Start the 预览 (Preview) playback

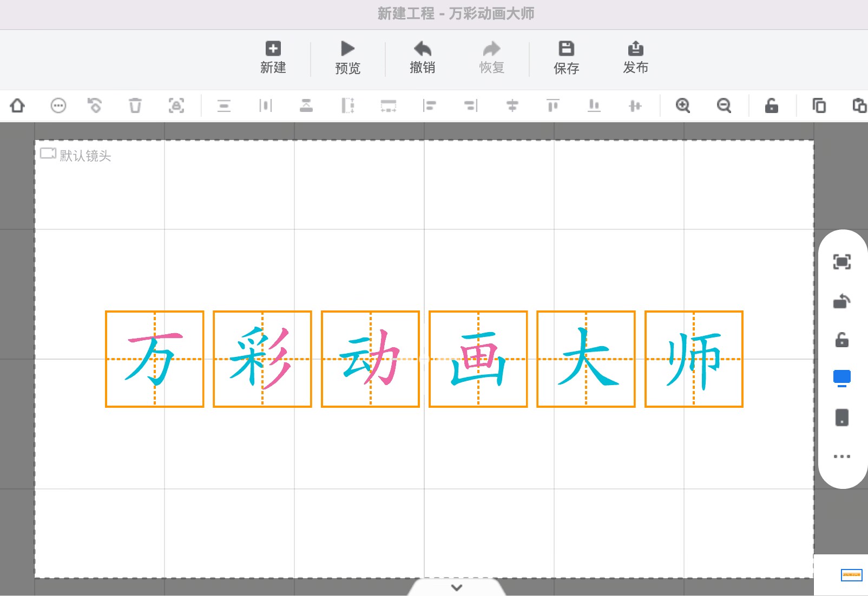pos(347,57)
